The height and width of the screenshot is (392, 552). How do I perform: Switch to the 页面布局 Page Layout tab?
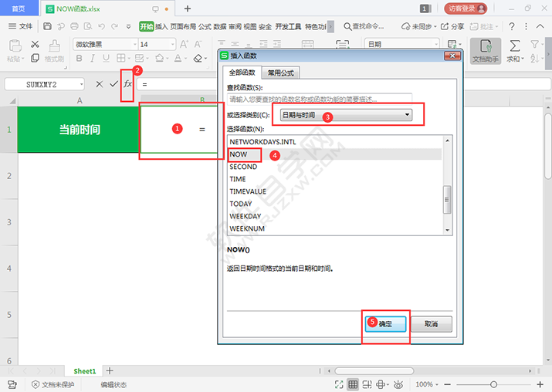183,26
